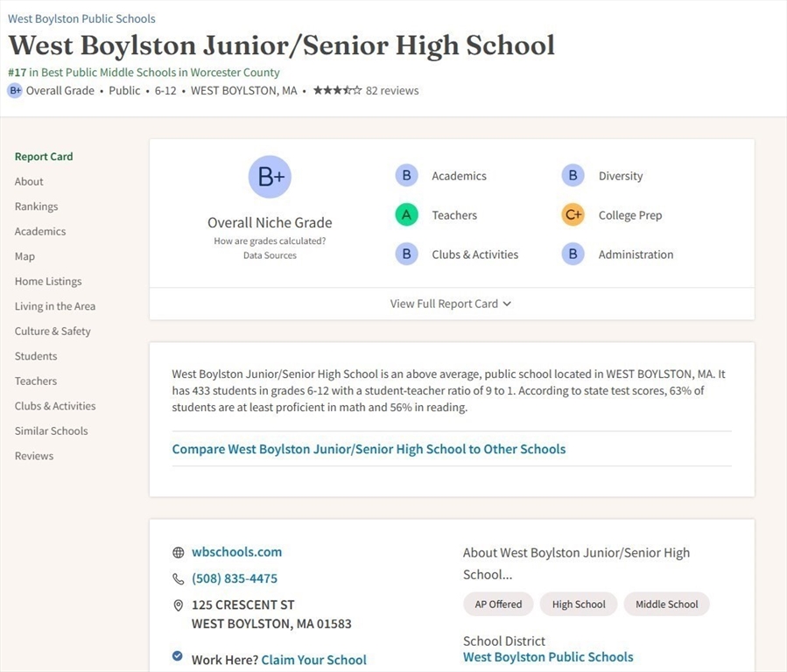Expand View Full Report Card
Viewport: 787px width, 672px height.
coord(451,304)
